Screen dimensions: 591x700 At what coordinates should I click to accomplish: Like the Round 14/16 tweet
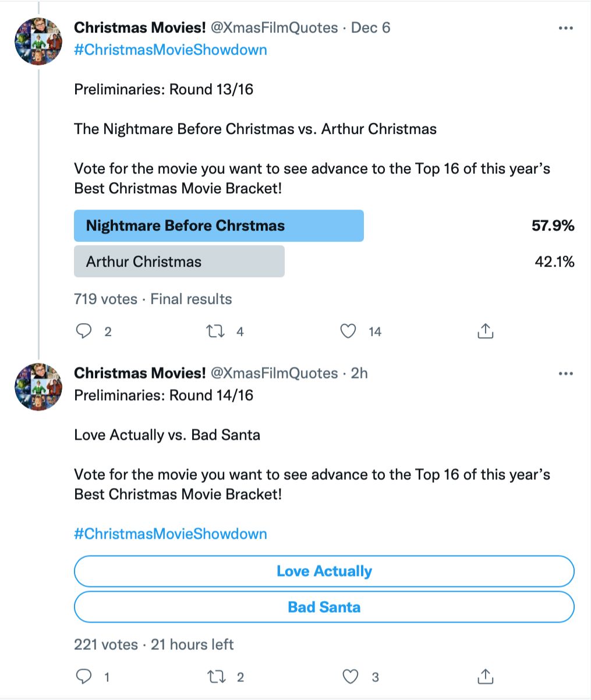[x=350, y=677]
